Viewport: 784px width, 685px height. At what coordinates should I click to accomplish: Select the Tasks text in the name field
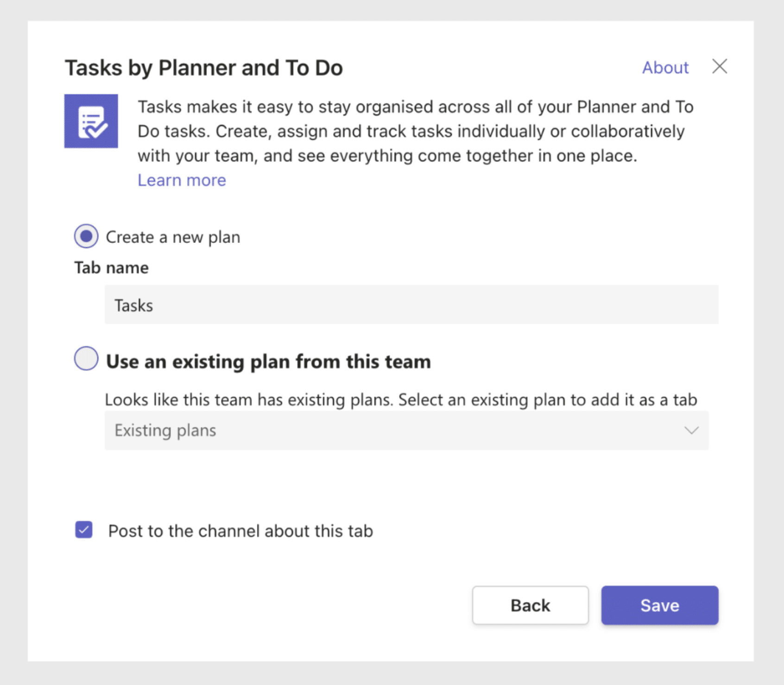[133, 305]
